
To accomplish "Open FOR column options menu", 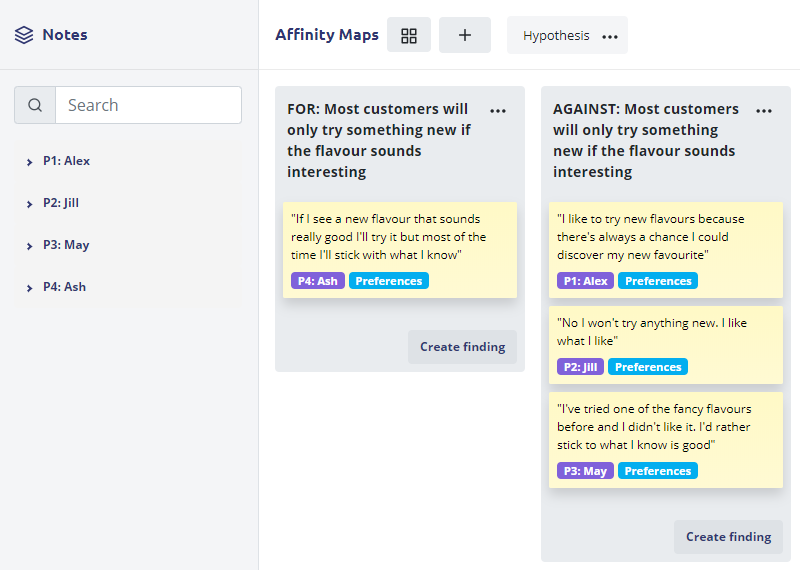I will click(498, 111).
